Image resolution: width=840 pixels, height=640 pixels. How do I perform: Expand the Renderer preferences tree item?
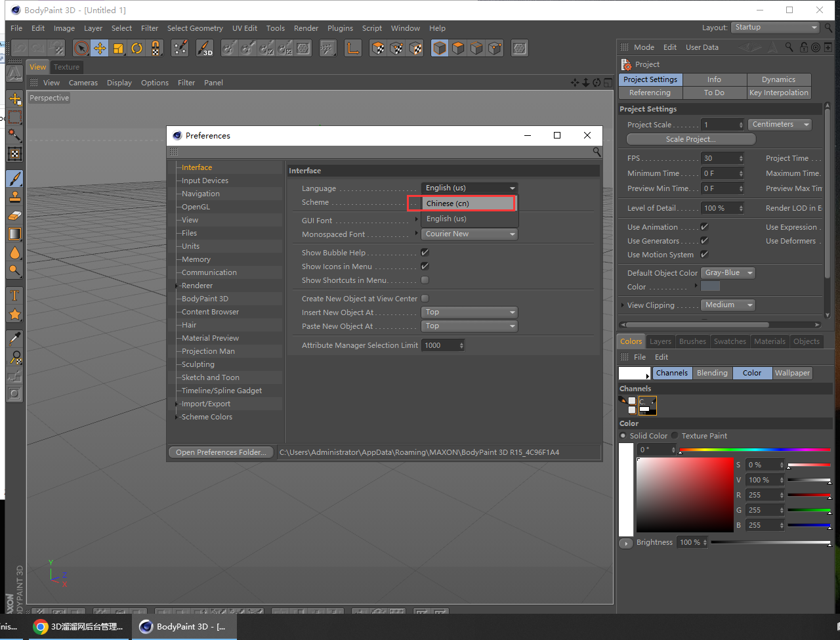[x=177, y=286]
